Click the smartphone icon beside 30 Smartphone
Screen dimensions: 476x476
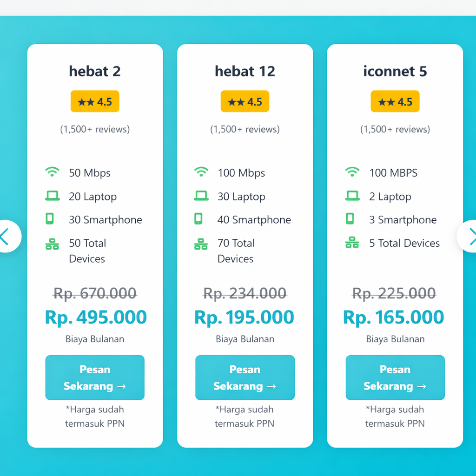[x=50, y=218]
